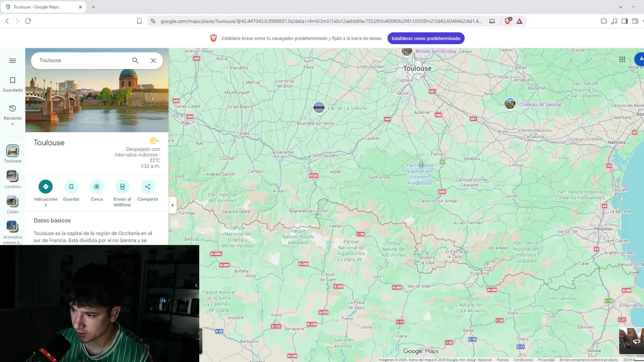The height and width of the screenshot is (362, 644).
Task: Open the Street View layer thumbnail
Action: [631, 341]
